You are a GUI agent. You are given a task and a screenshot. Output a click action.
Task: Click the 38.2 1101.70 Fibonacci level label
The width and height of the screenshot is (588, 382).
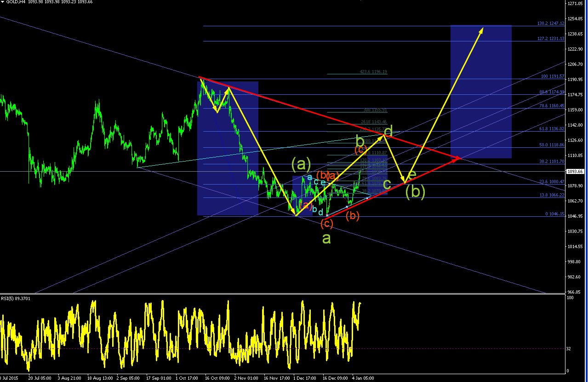pos(552,162)
